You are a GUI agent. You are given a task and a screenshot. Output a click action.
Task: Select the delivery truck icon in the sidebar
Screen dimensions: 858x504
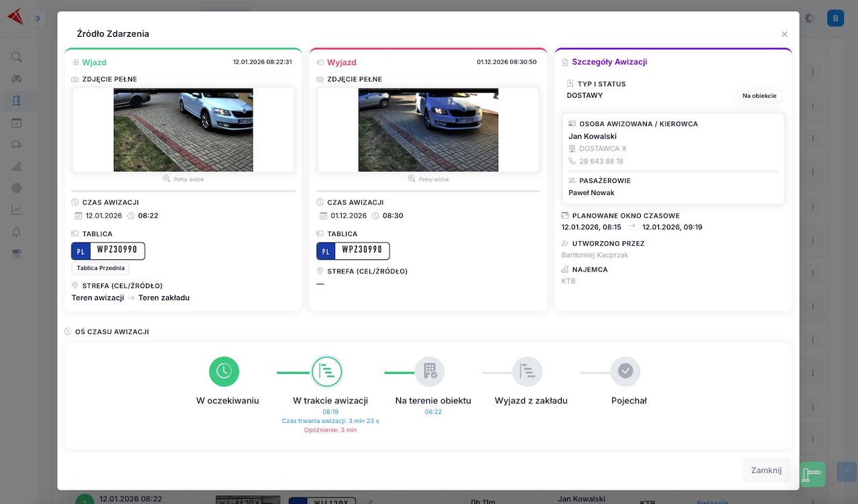[x=17, y=144]
